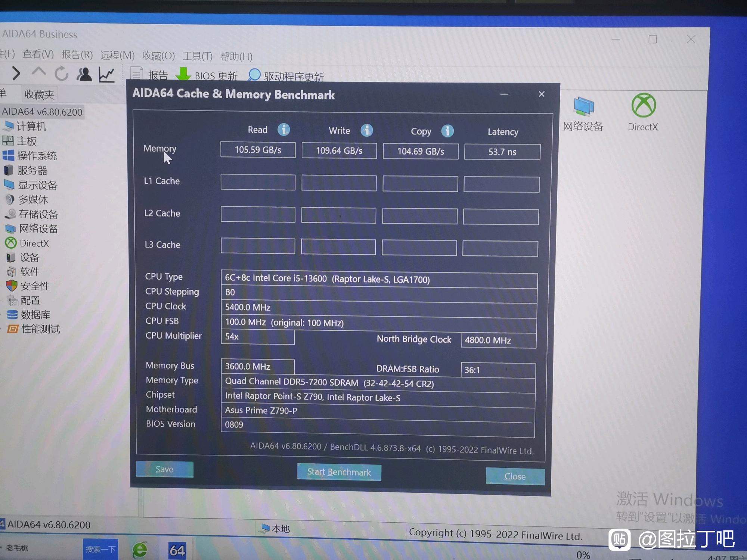Select 数据库 in the sidebar tree
The height and width of the screenshot is (560, 747).
29,315
